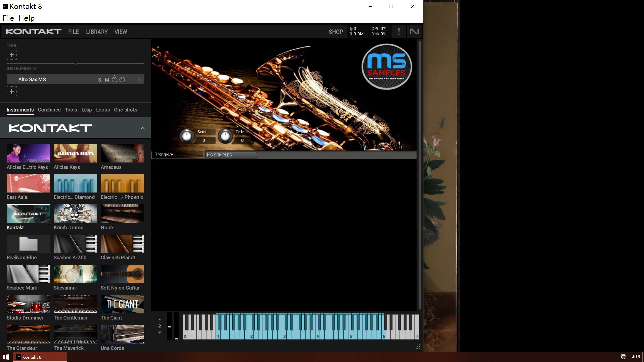Open The Gentleman library thumbnail

pyautogui.click(x=75, y=304)
